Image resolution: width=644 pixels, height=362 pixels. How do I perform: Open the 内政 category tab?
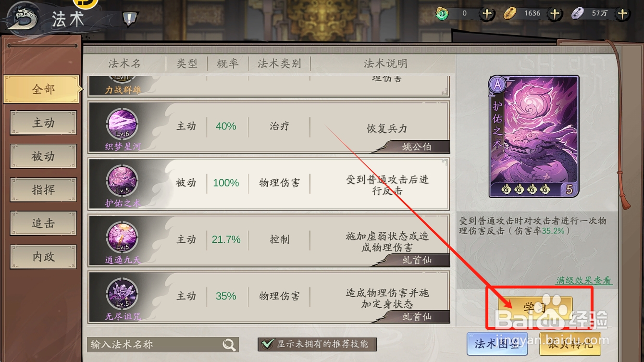43,257
